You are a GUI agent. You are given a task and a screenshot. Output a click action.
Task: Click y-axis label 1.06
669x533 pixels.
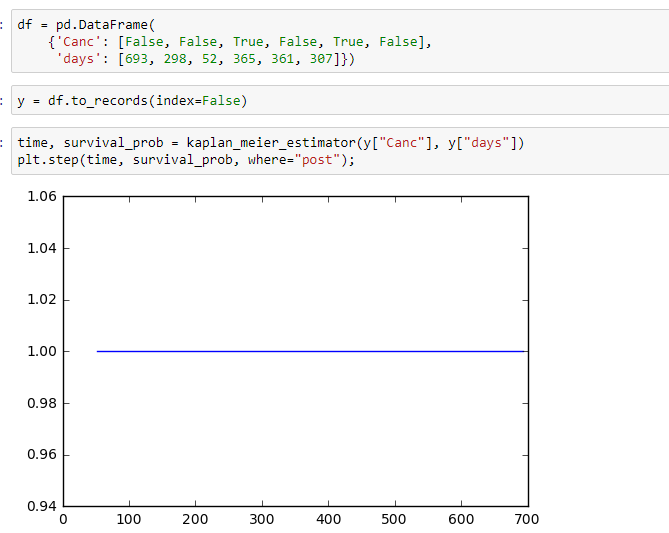click(x=42, y=196)
